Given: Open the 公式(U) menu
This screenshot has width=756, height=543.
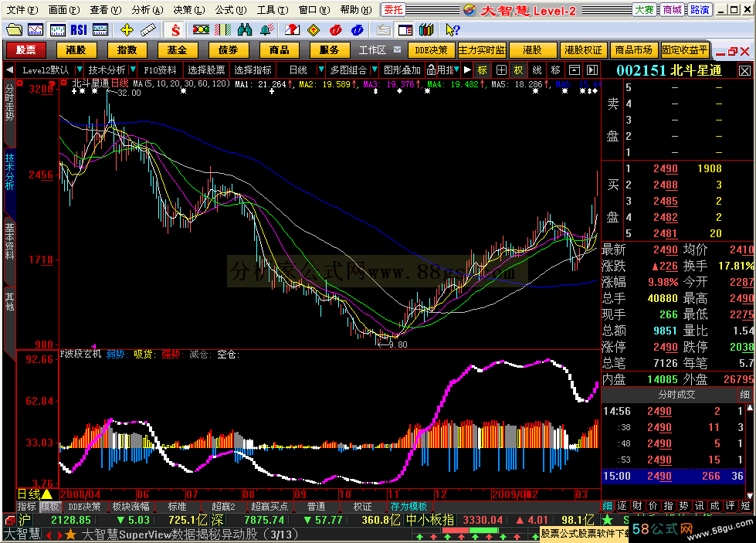Looking at the screenshot, I should (230, 9).
